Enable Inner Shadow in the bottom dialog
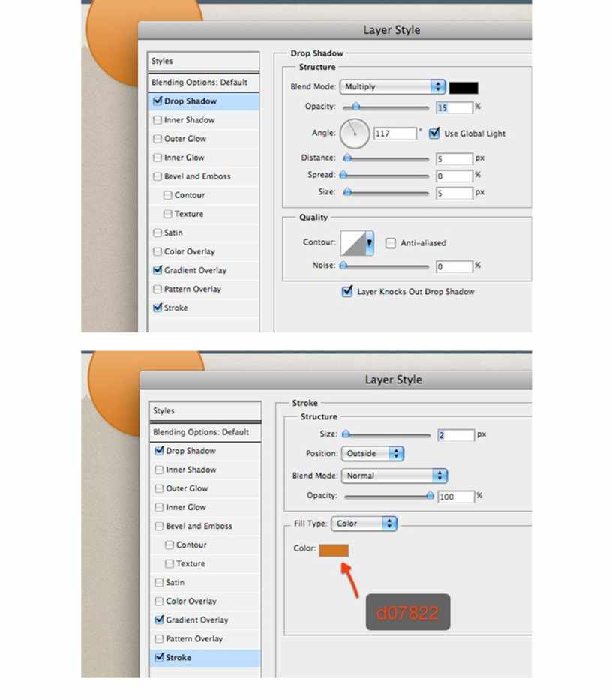This screenshot has width=612, height=700. 159,470
